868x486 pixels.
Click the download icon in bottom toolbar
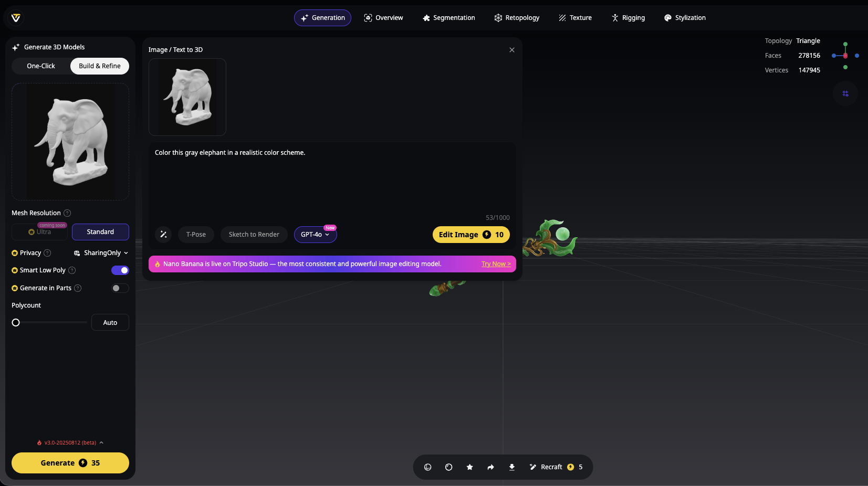(x=511, y=467)
